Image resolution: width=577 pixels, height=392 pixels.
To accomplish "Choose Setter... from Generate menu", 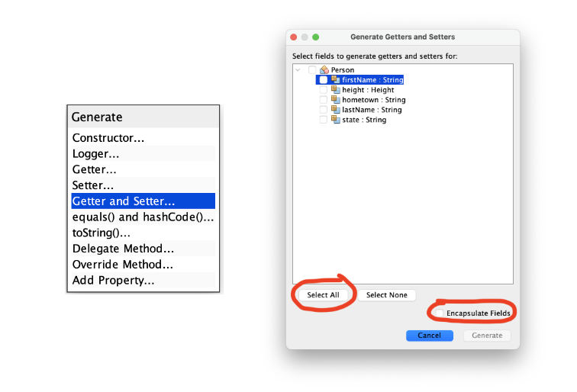I will tap(143, 185).
